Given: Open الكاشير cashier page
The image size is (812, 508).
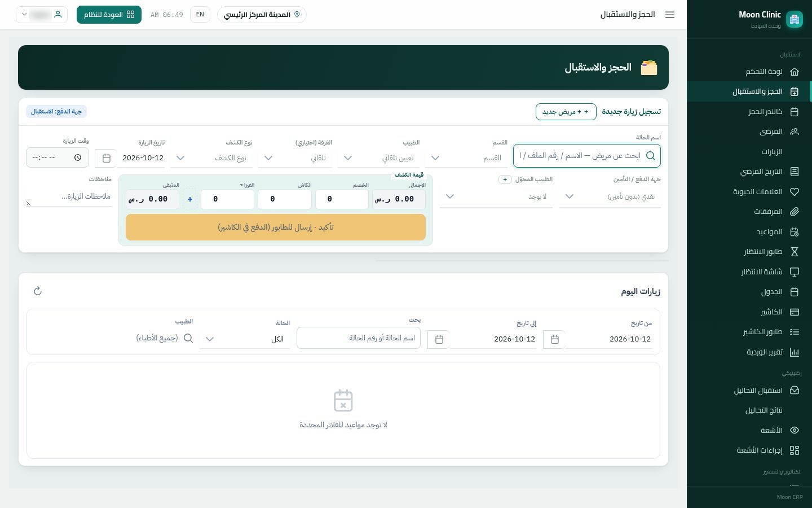Looking at the screenshot, I should pos(749,312).
